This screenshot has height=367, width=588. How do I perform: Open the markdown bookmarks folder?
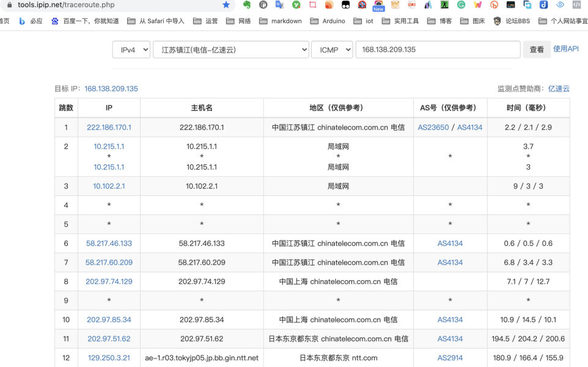[281, 21]
